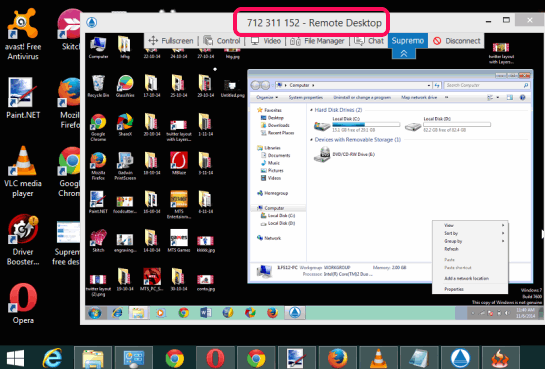Open Recycle Bin on remote desktop
Screen dimensions: 545x369
(x=98, y=86)
